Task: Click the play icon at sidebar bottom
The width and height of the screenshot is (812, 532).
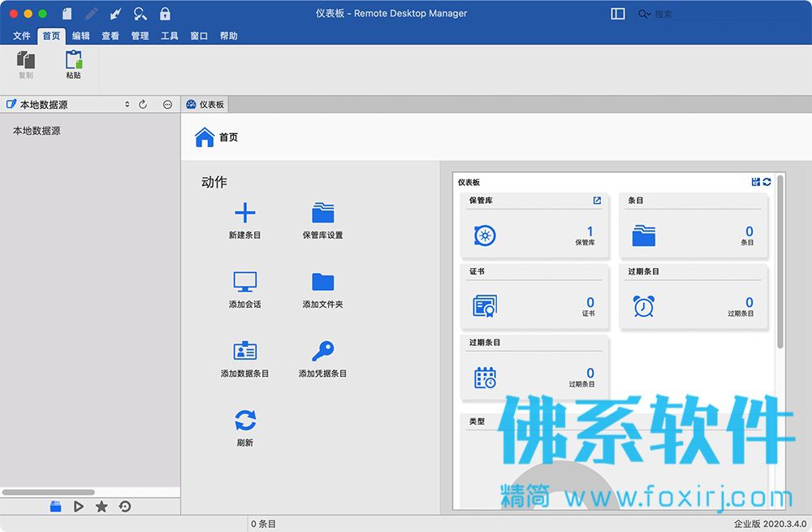Action: [x=78, y=506]
